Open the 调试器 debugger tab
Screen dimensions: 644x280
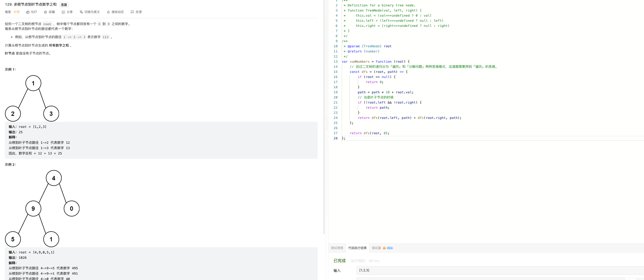(x=376, y=248)
